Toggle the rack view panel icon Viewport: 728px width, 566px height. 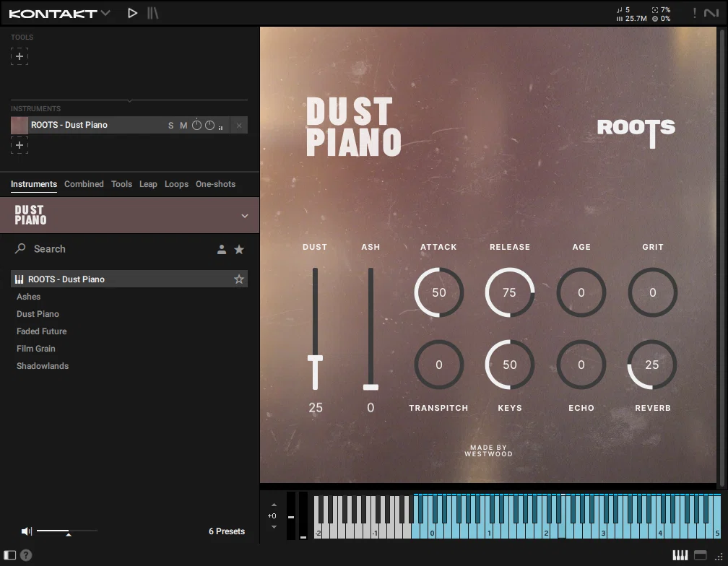coord(700,555)
